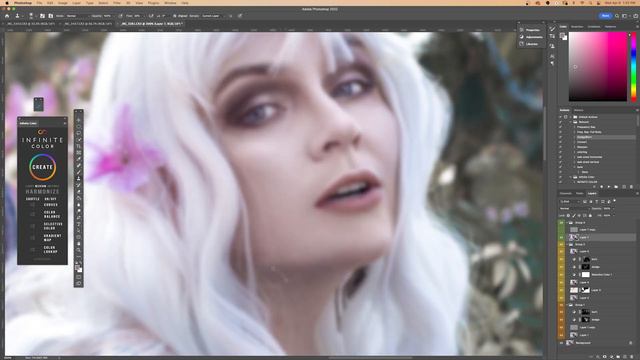
Task: Select the Layer 3 layer mask thumbnail
Action: coord(586,290)
